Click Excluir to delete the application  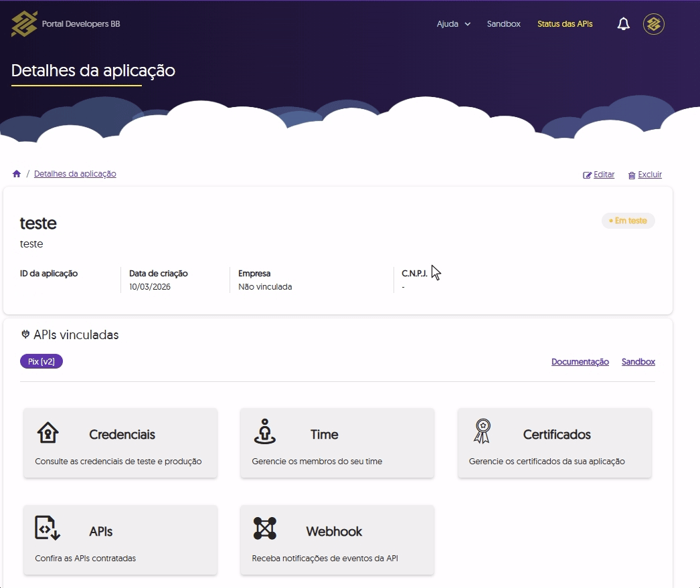click(645, 175)
